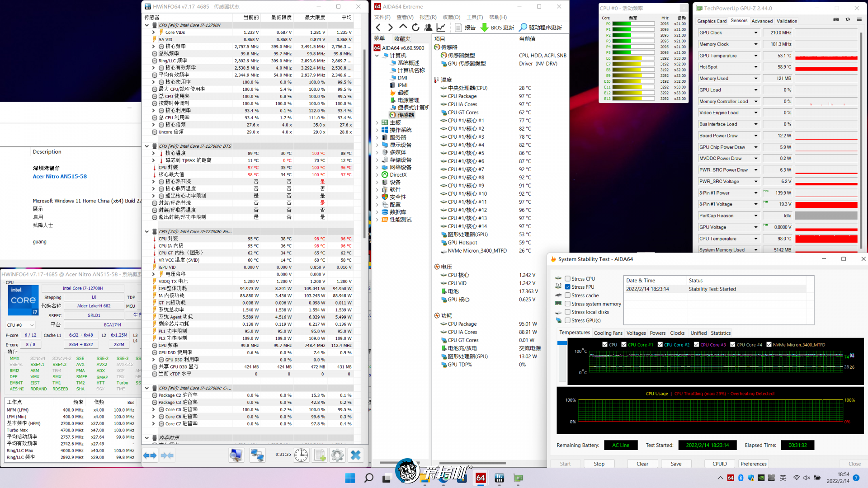Switch to Advanced tab in GPU-Z
The image size is (868, 488).
click(762, 21)
